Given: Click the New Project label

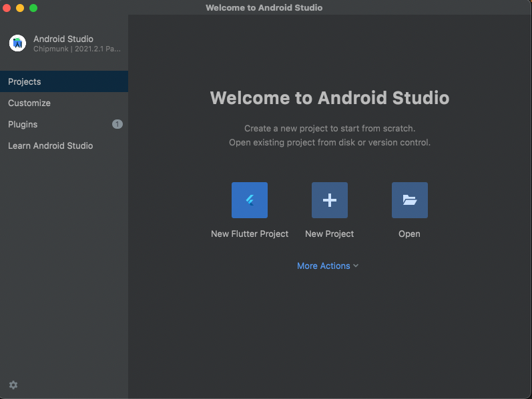Looking at the screenshot, I should pyautogui.click(x=329, y=234).
